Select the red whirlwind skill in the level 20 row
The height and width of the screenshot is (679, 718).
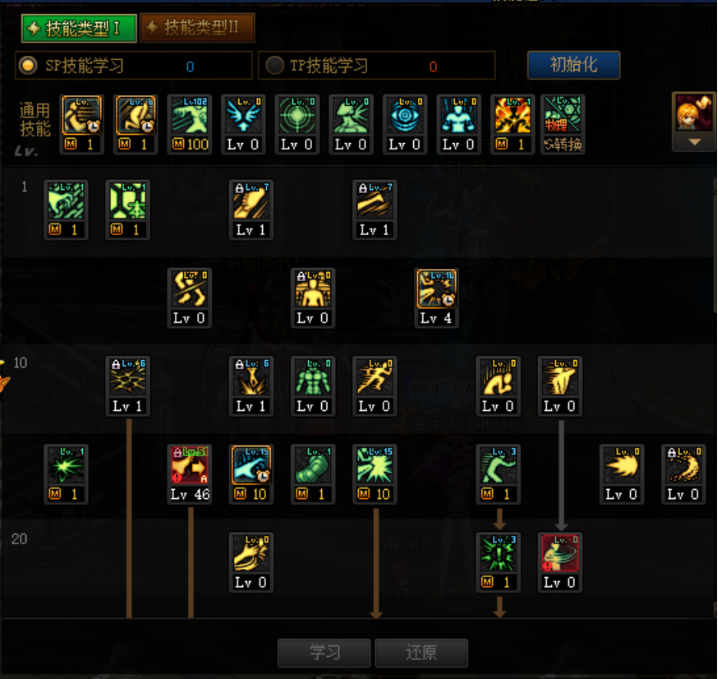[x=560, y=553]
